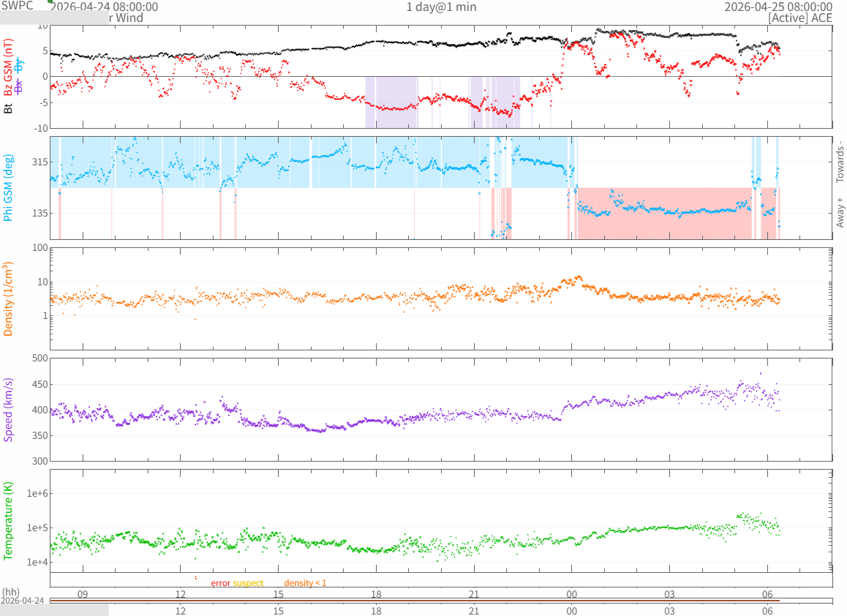Click the '09' hour tick label
Screen dimensions: 847x616
pos(83,594)
